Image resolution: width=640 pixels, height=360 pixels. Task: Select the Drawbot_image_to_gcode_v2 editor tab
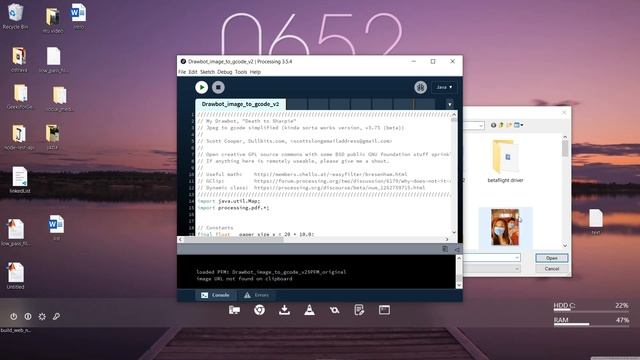click(240, 104)
